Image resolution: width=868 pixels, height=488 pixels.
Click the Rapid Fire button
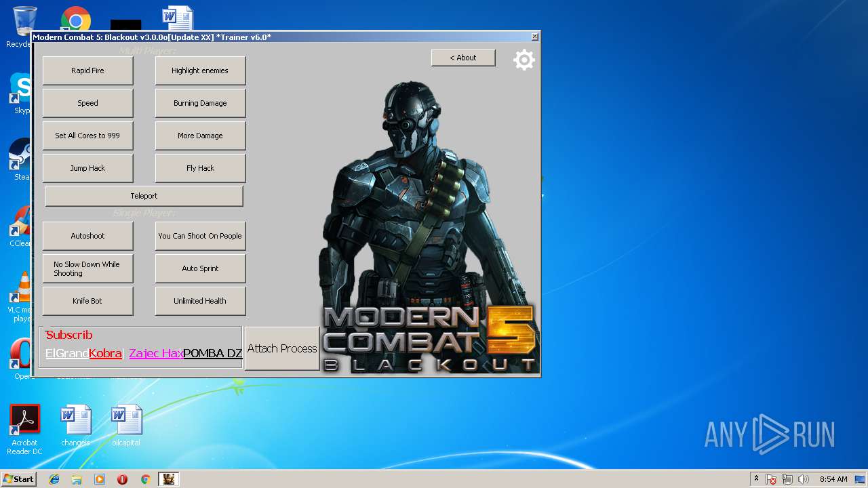[87, 70]
